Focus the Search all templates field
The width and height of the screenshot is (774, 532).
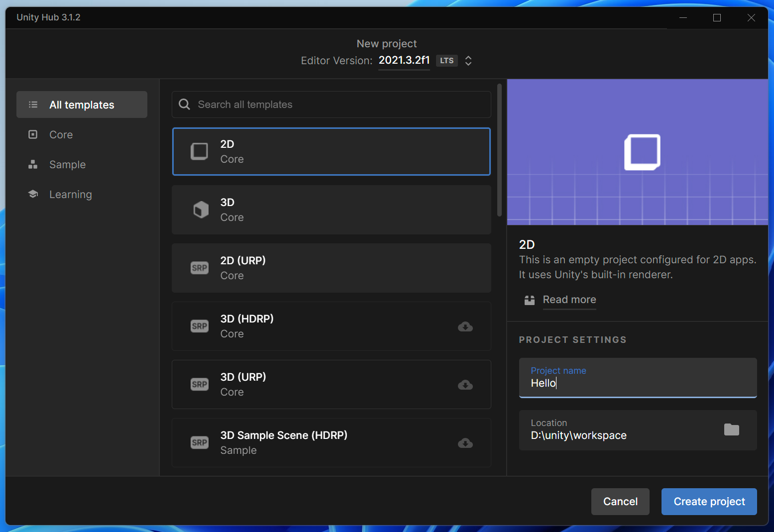(332, 105)
